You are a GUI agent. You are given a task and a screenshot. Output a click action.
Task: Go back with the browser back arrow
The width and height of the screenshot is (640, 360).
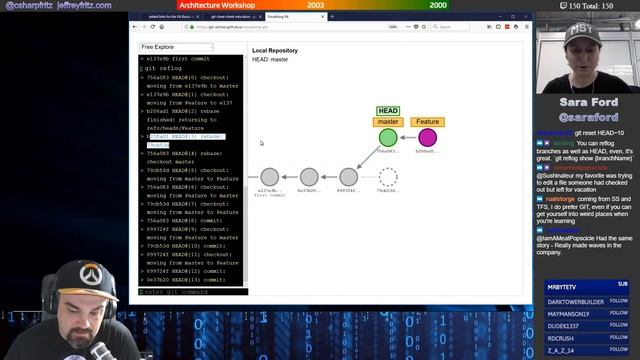point(135,27)
